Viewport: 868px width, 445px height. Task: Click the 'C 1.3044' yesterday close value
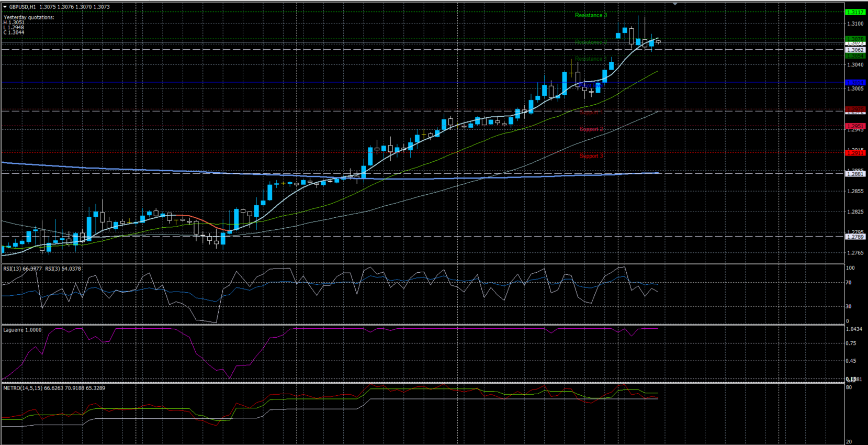coord(14,32)
